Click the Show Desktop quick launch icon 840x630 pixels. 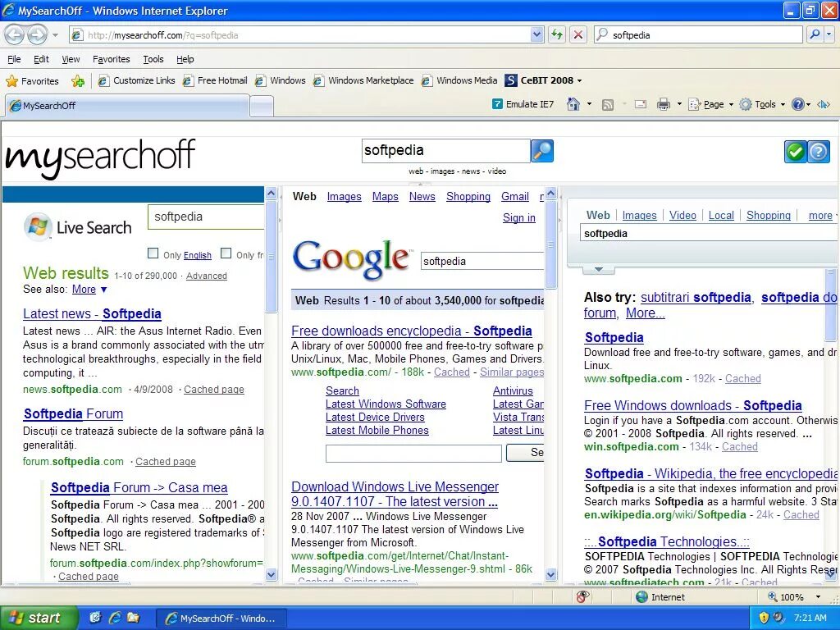tap(95, 619)
